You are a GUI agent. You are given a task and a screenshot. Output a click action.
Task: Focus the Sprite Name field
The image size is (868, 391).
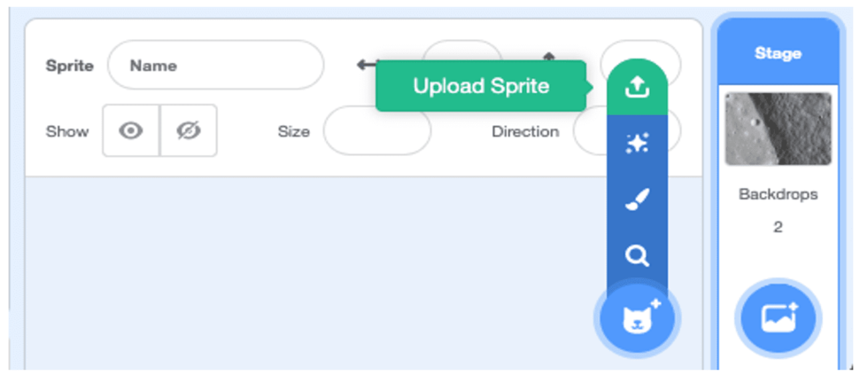[216, 65]
